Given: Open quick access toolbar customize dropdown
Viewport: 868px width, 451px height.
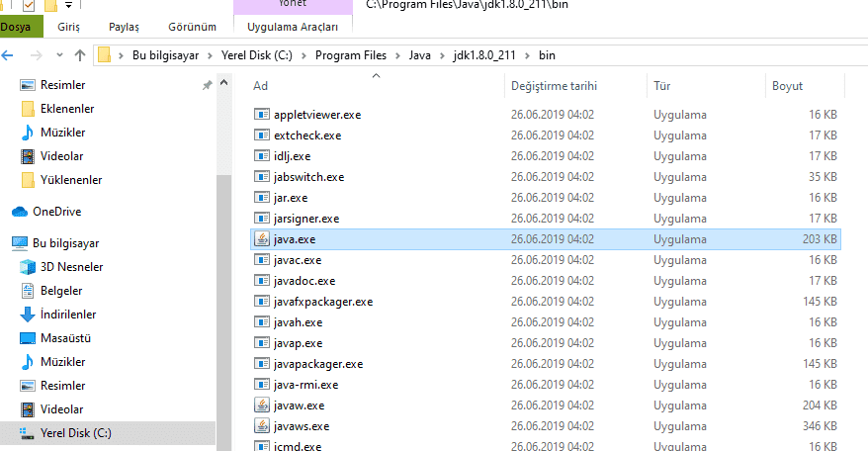Looking at the screenshot, I should click(x=68, y=5).
